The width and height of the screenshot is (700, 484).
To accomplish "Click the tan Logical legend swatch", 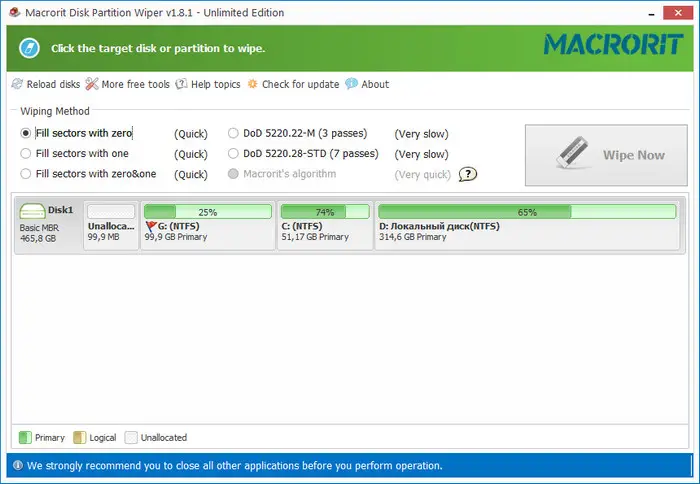I will 79,438.
